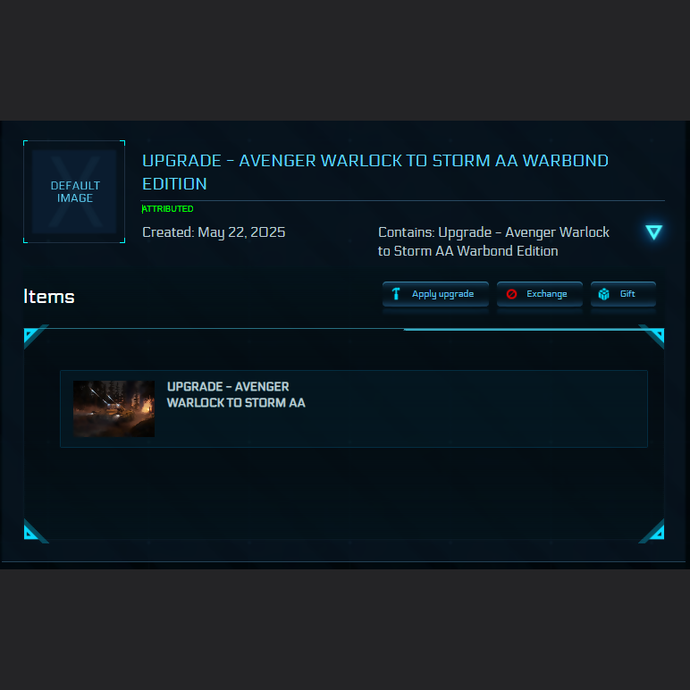Click the Default Image placeholder thumbnail
The image size is (690, 690).
click(x=74, y=191)
